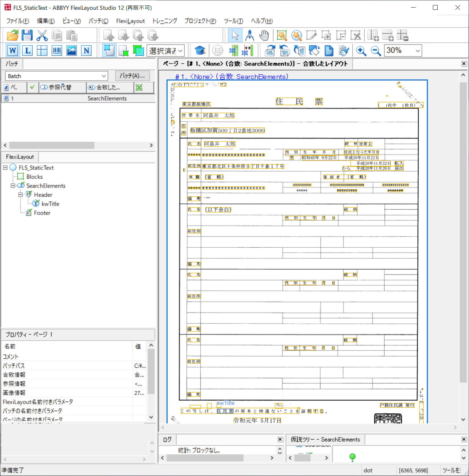Open the ファイル(F) menu

(x=18, y=21)
